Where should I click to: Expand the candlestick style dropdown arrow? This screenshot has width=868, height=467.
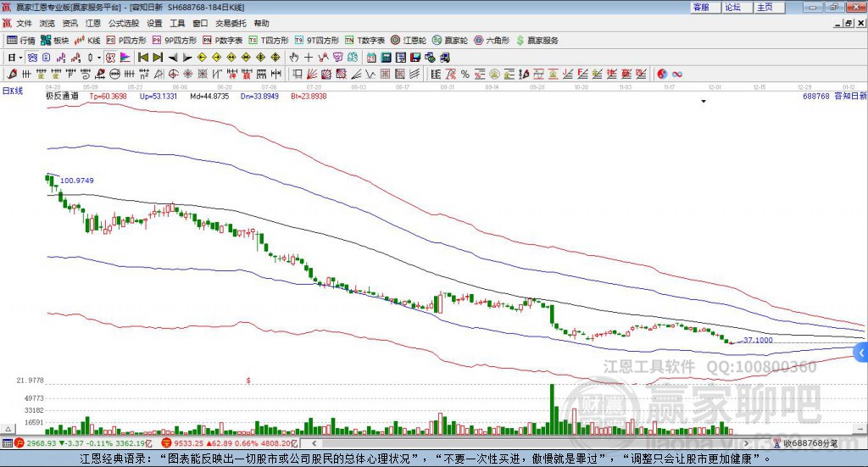[99, 58]
